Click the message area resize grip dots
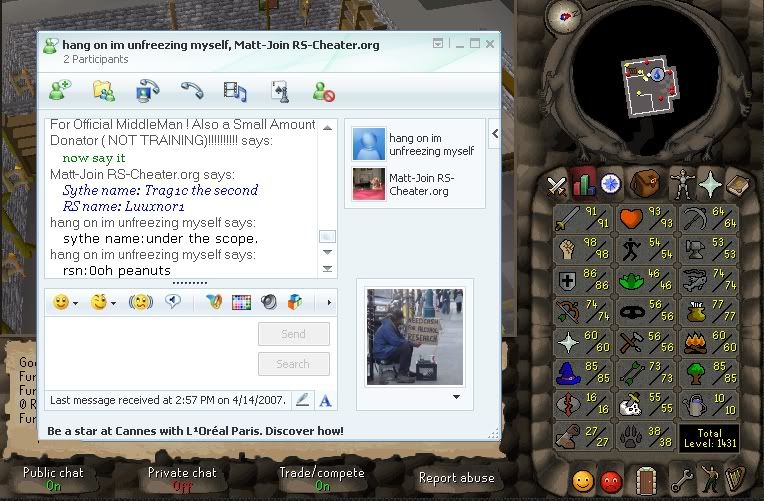Image resolution: width=764 pixels, height=501 pixels. 190,283
